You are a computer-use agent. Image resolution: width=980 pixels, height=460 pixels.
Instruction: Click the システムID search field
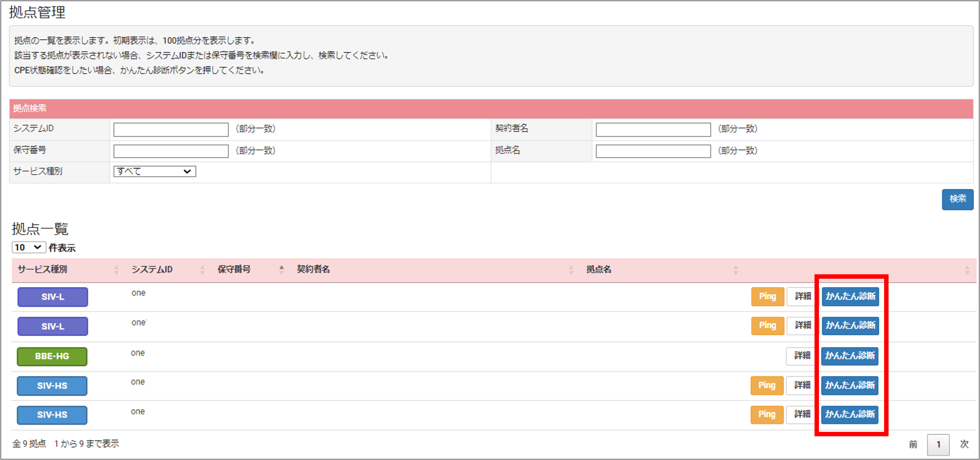(171, 129)
